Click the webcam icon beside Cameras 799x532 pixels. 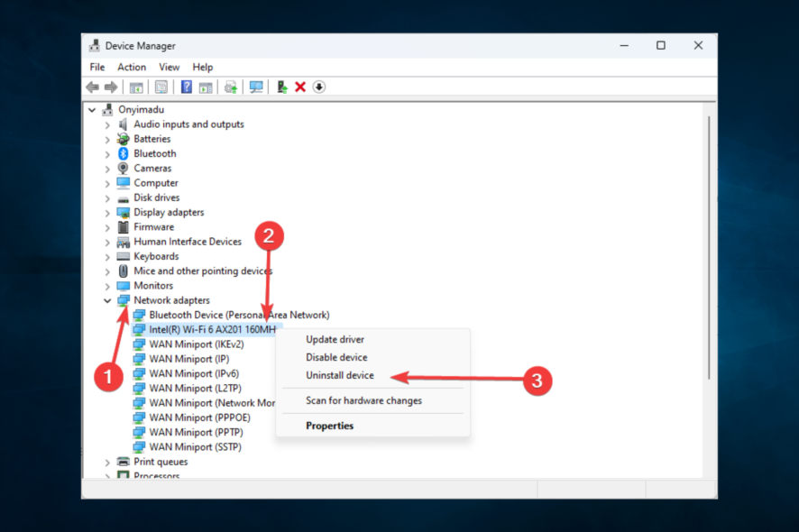pos(123,168)
